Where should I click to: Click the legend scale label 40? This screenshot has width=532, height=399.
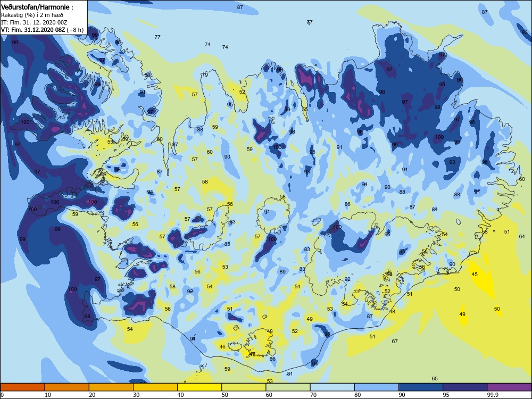[x=180, y=395]
